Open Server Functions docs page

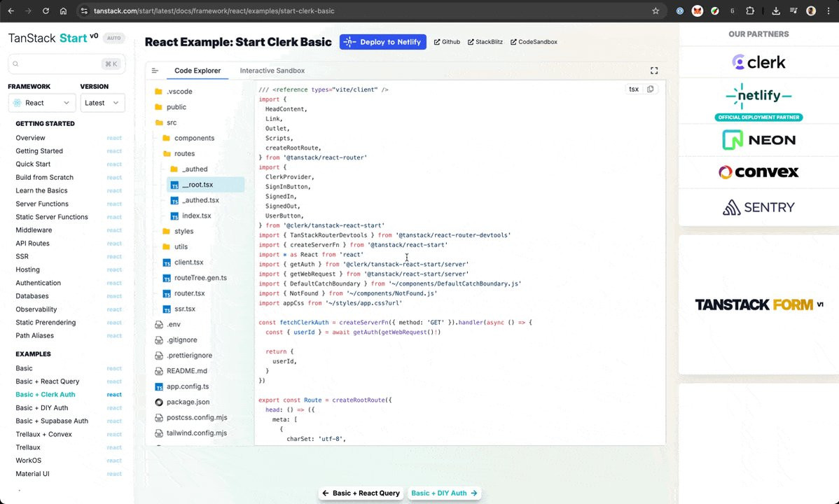[42, 204]
